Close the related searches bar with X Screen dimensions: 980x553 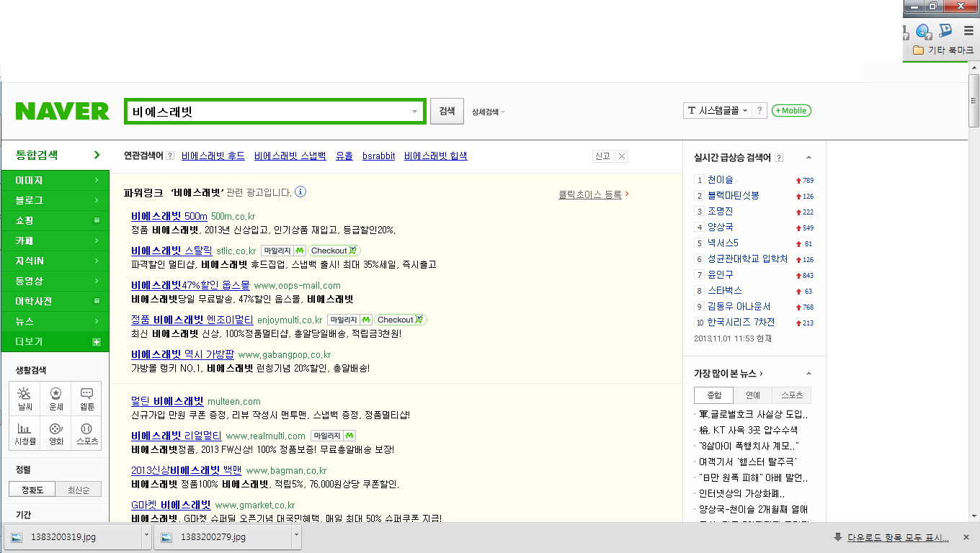click(x=622, y=156)
